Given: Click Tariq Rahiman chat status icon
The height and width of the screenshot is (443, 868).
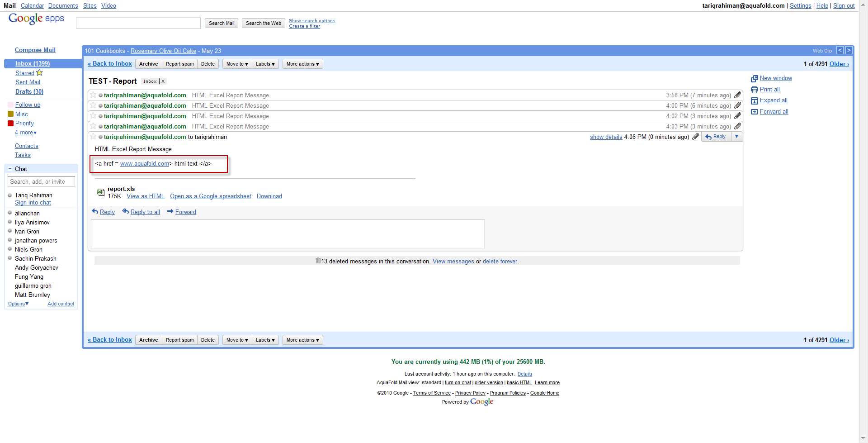Looking at the screenshot, I should [10, 195].
